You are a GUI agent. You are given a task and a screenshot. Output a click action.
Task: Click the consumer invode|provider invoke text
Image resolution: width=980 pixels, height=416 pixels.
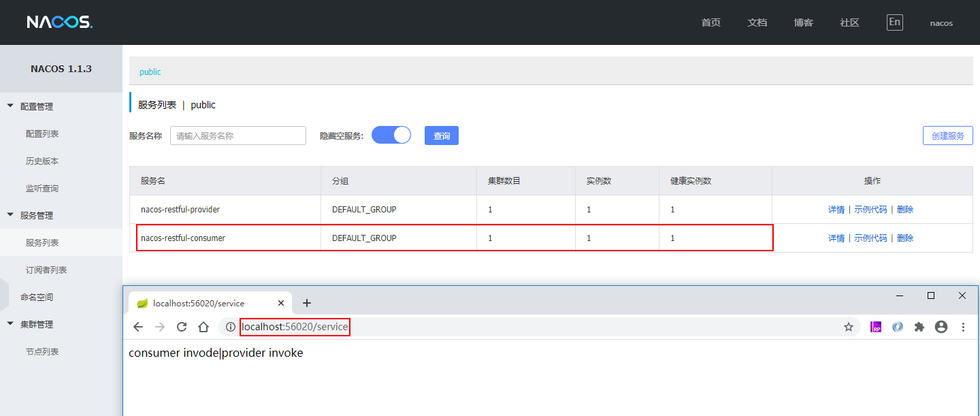[x=216, y=353]
